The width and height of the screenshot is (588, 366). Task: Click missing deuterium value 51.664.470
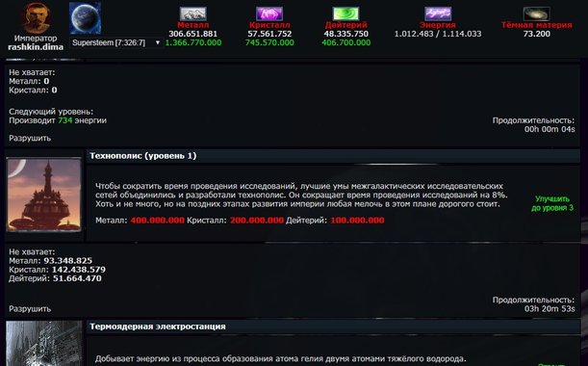(77, 278)
